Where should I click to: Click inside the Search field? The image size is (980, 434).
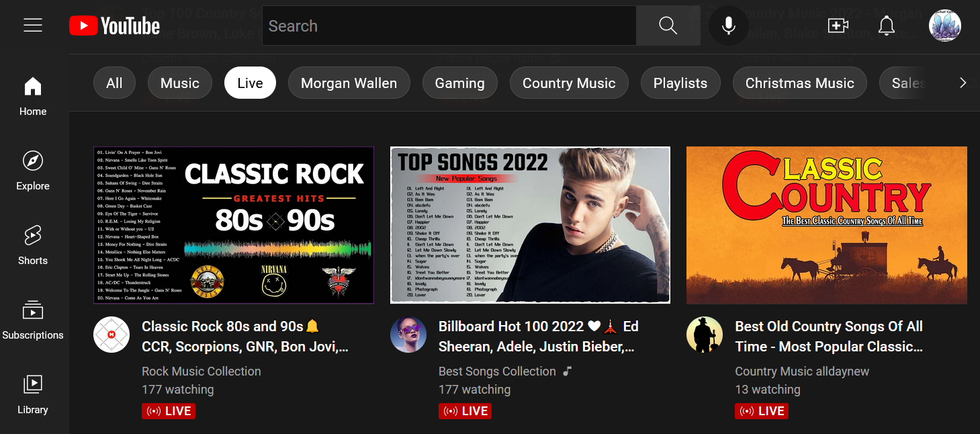point(449,26)
